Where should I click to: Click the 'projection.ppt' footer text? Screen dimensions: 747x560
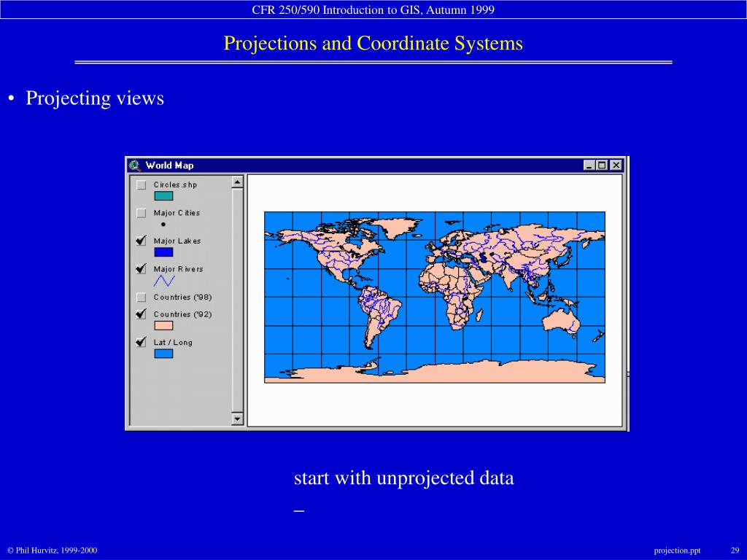click(x=677, y=551)
